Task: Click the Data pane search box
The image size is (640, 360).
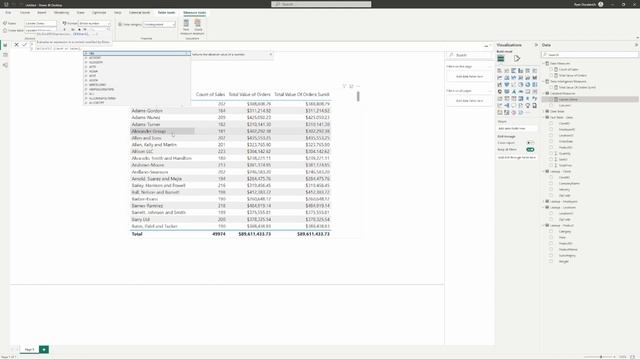Action: pyautogui.click(x=590, y=55)
